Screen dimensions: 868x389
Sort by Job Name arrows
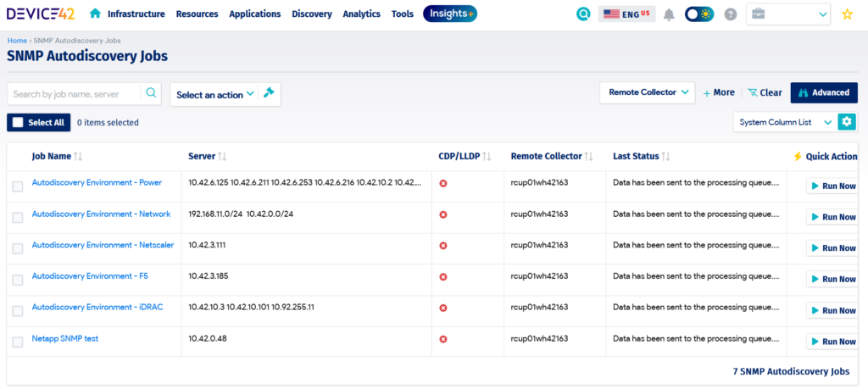(78, 157)
